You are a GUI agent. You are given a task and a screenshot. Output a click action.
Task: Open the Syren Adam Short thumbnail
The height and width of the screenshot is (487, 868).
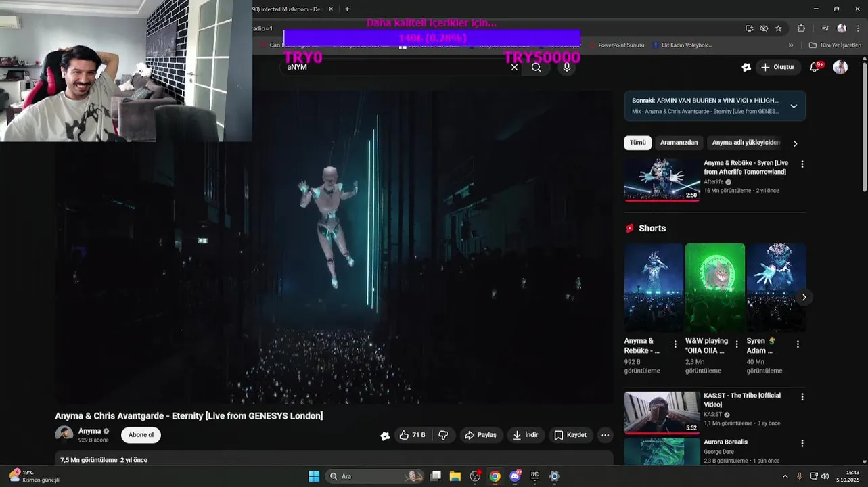(776, 287)
